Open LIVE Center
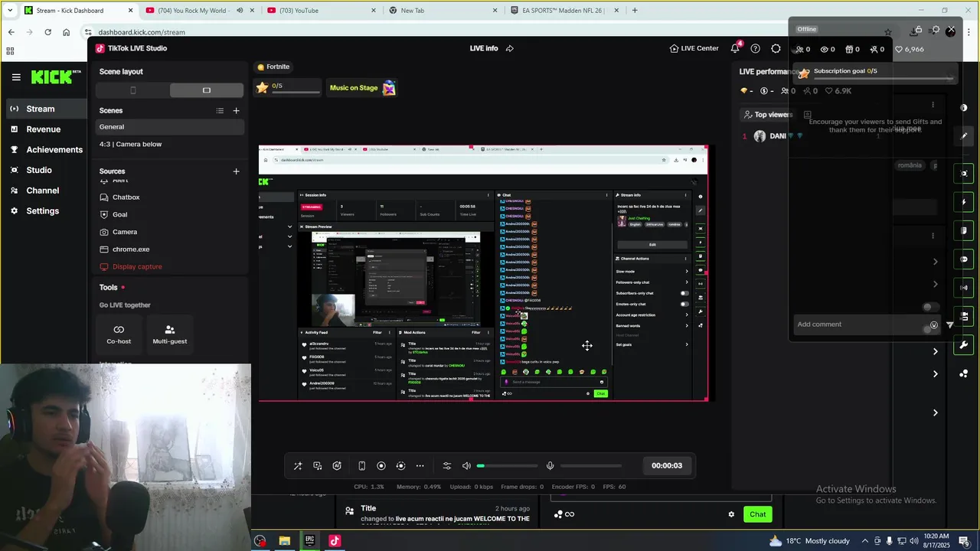The image size is (980, 551). click(694, 48)
